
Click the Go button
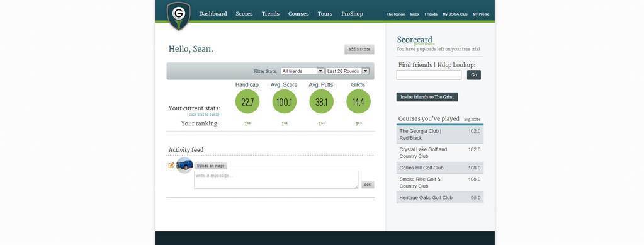coord(474,75)
